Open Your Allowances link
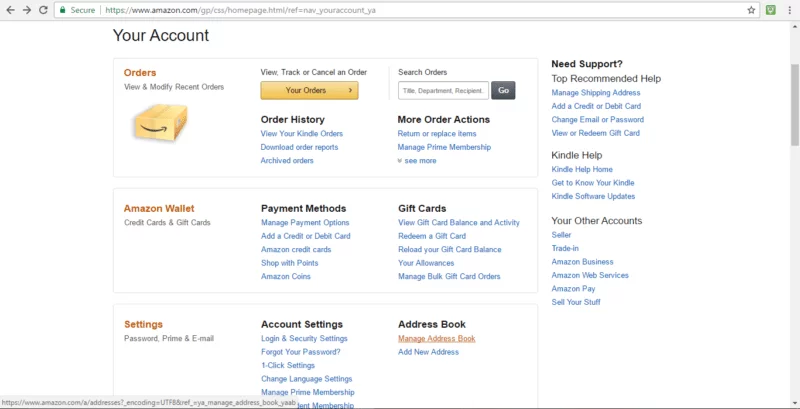800x409 pixels. [426, 263]
